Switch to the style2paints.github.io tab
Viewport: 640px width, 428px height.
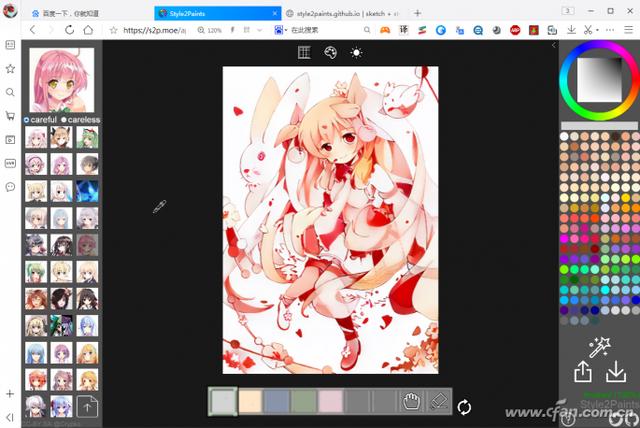click(x=344, y=13)
